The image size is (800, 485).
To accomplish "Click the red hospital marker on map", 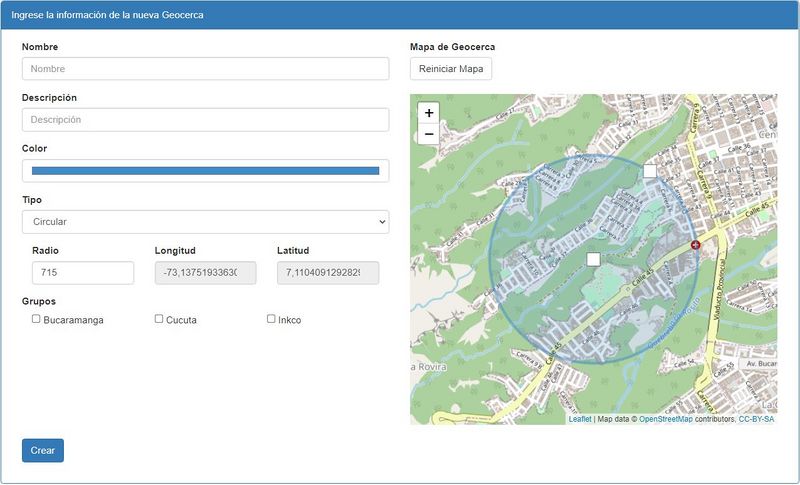I will tap(695, 244).
